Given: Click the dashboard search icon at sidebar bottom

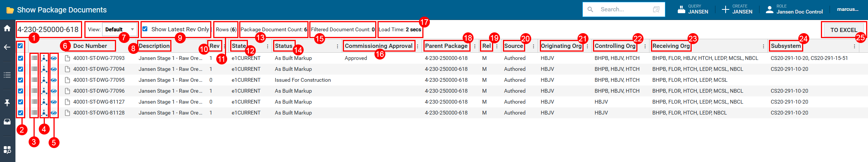Looking at the screenshot, I should [x=7, y=150].
